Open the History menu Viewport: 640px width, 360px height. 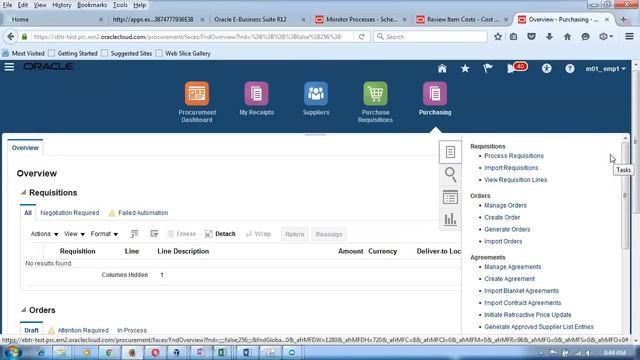pyautogui.click(x=62, y=5)
